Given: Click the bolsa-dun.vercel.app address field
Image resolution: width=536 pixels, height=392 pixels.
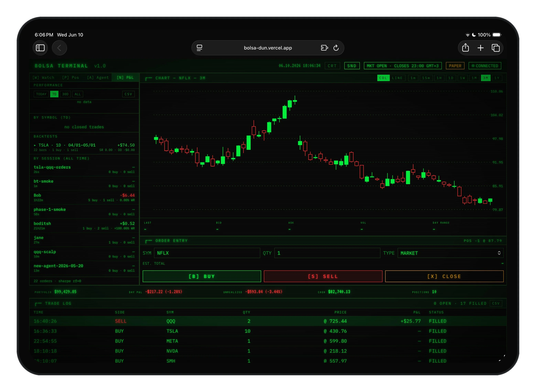Looking at the screenshot, I should coord(268,48).
